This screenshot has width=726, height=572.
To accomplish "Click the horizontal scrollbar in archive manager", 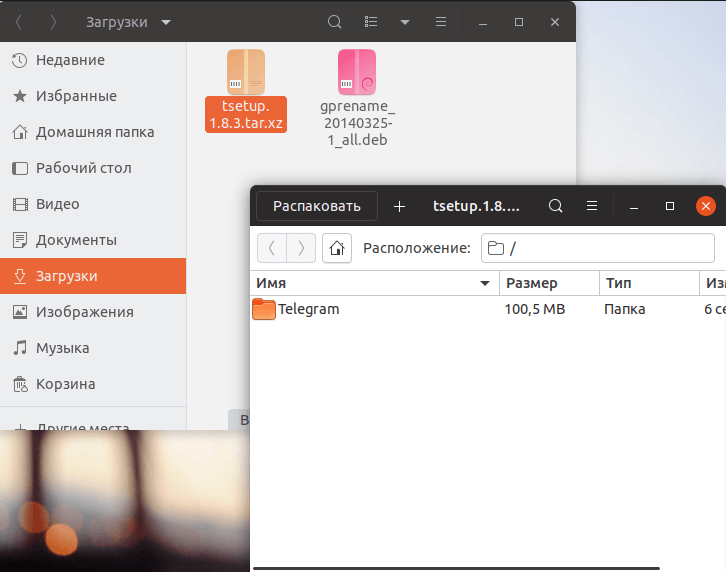I will point(456,568).
